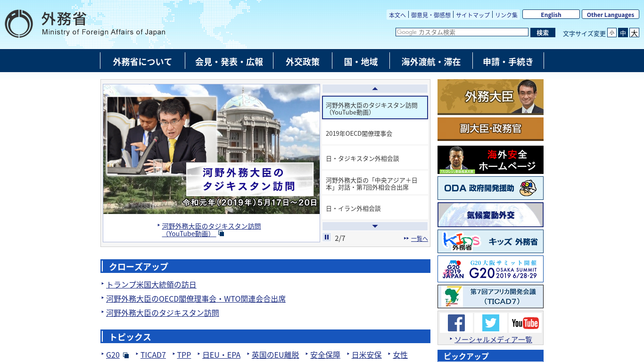The image size is (644, 362).
Task: Open 国・地域 menu
Action: pos(361,61)
